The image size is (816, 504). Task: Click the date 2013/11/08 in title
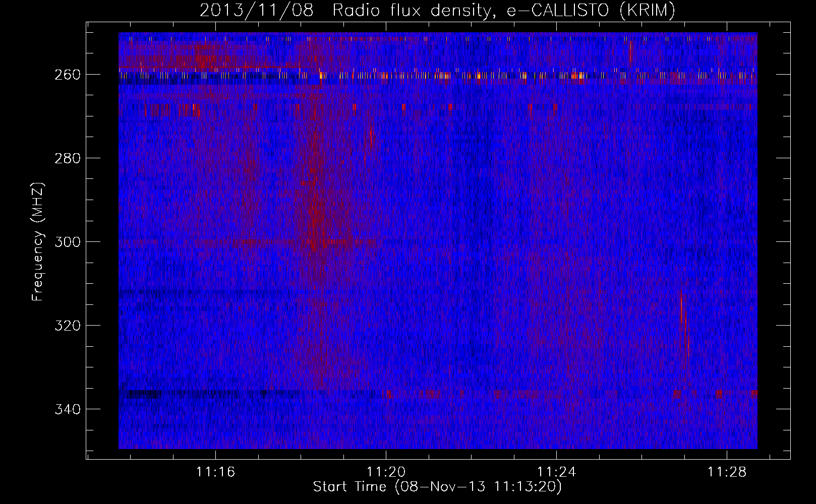click(x=257, y=10)
